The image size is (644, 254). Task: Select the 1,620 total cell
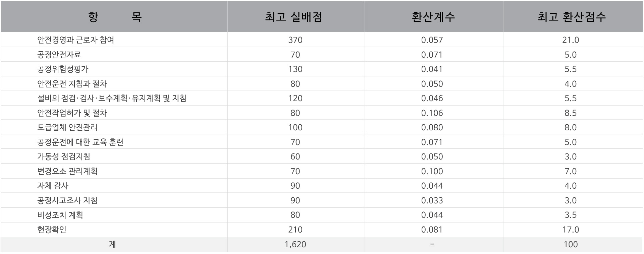(295, 244)
